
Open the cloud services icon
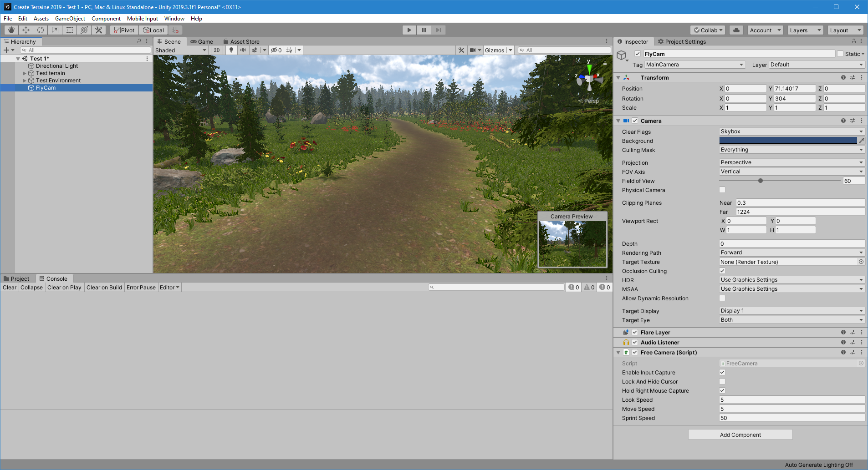[x=736, y=30]
